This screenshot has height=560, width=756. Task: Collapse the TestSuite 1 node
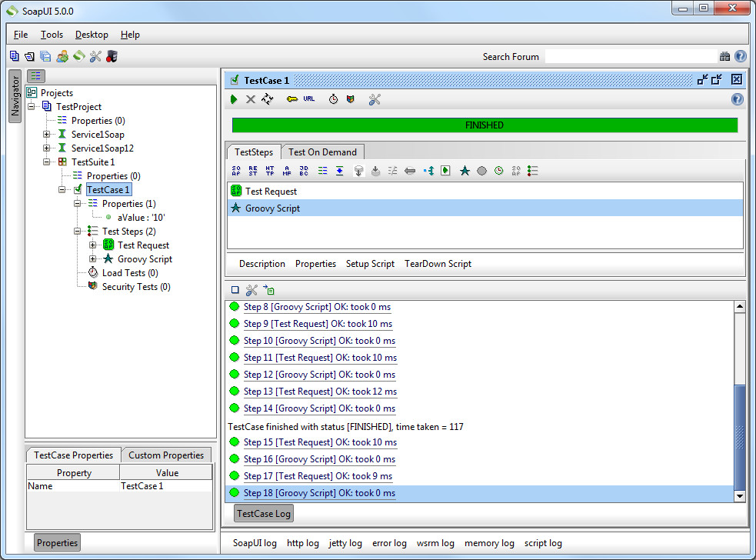point(47,162)
